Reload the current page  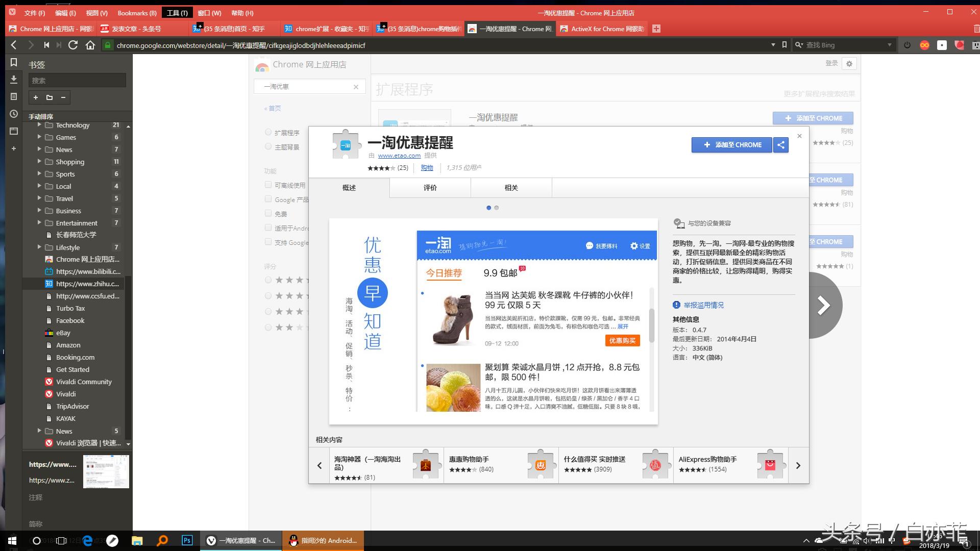[x=73, y=45]
